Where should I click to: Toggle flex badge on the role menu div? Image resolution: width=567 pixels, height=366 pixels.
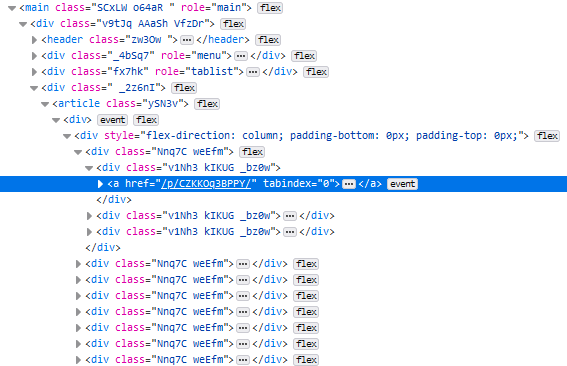tap(304, 56)
